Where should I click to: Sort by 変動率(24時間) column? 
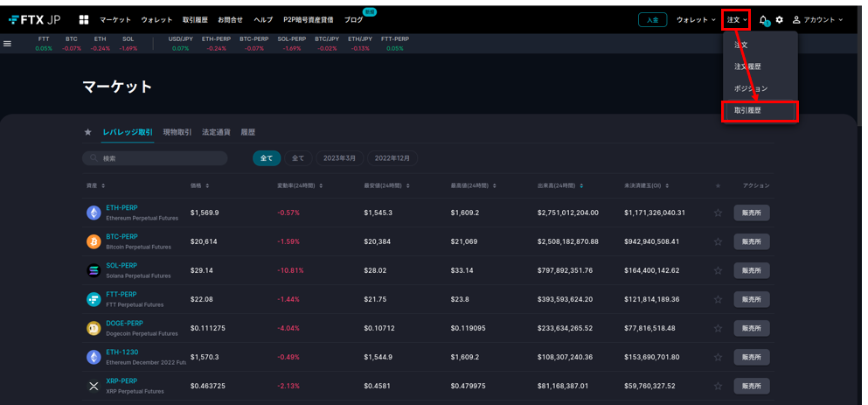(x=300, y=185)
